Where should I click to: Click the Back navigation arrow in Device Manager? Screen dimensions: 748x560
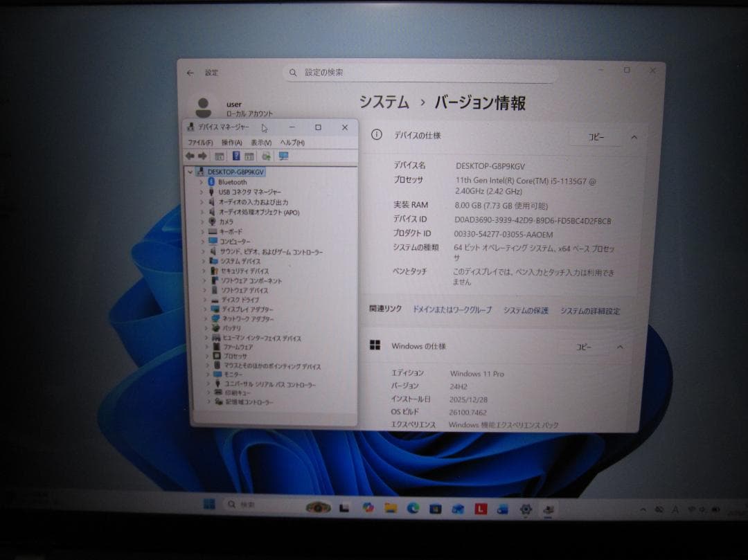[x=189, y=156]
